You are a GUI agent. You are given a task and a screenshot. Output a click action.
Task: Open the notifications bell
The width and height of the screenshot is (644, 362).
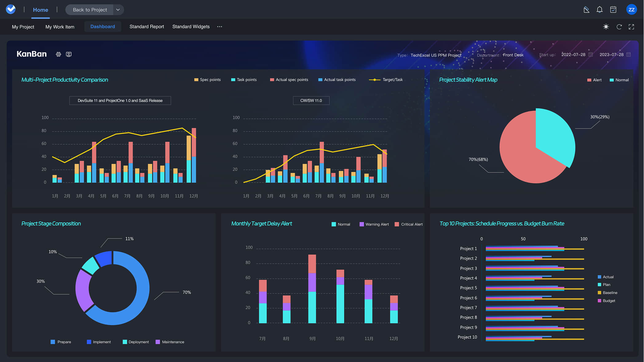[x=599, y=10]
